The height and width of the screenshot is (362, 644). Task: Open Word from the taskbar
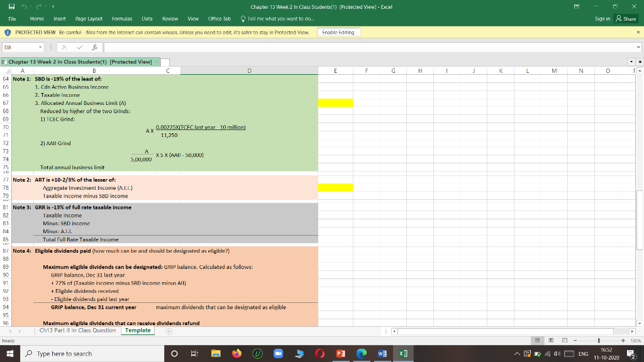pyautogui.click(x=382, y=353)
